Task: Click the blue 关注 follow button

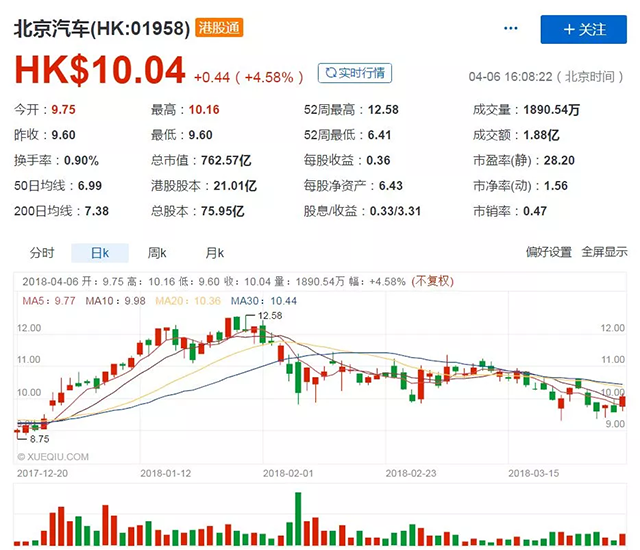Action: coord(583,29)
